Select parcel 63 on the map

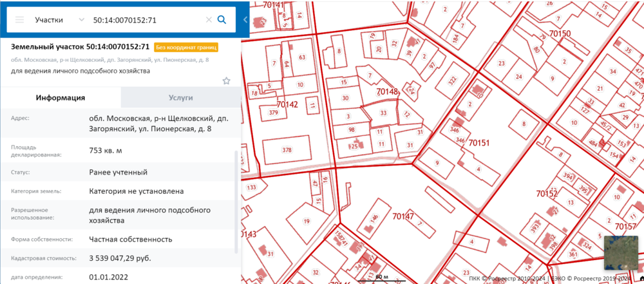point(301,57)
